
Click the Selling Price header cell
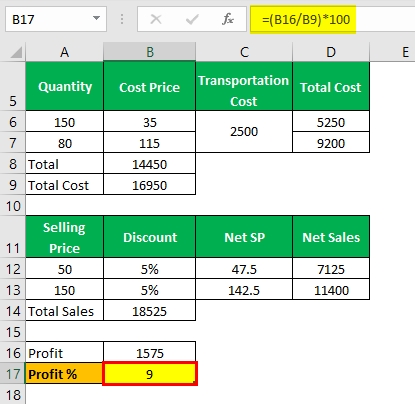coord(65,237)
